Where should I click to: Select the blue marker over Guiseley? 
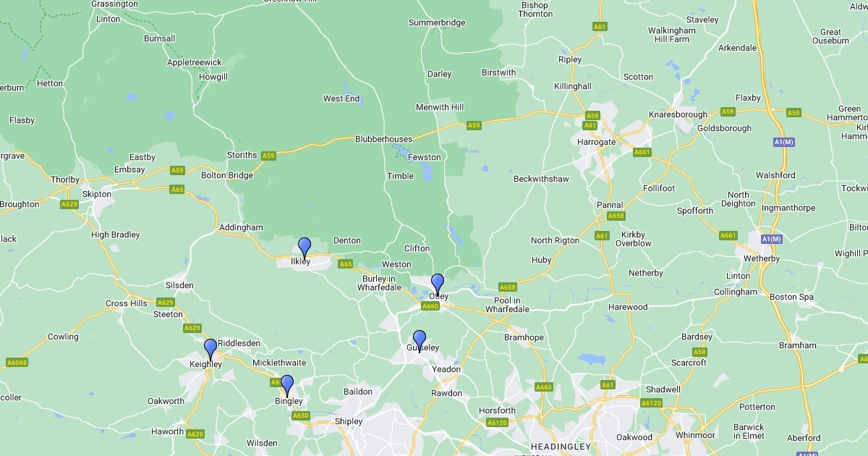coord(420,340)
